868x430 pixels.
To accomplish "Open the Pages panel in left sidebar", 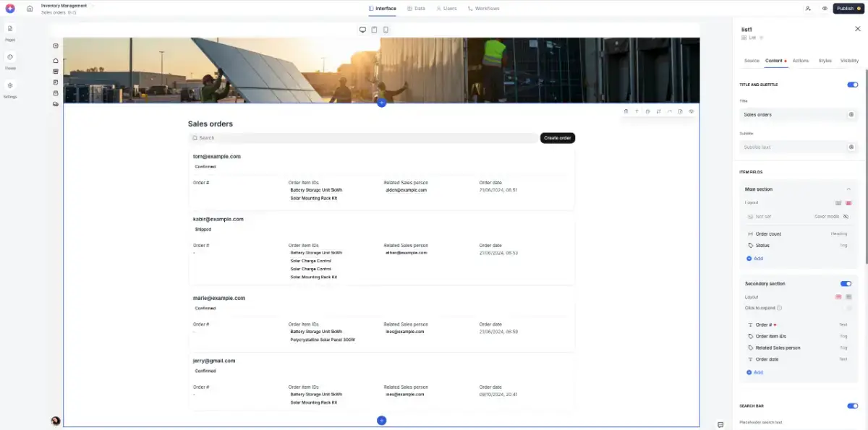I will (x=10, y=29).
